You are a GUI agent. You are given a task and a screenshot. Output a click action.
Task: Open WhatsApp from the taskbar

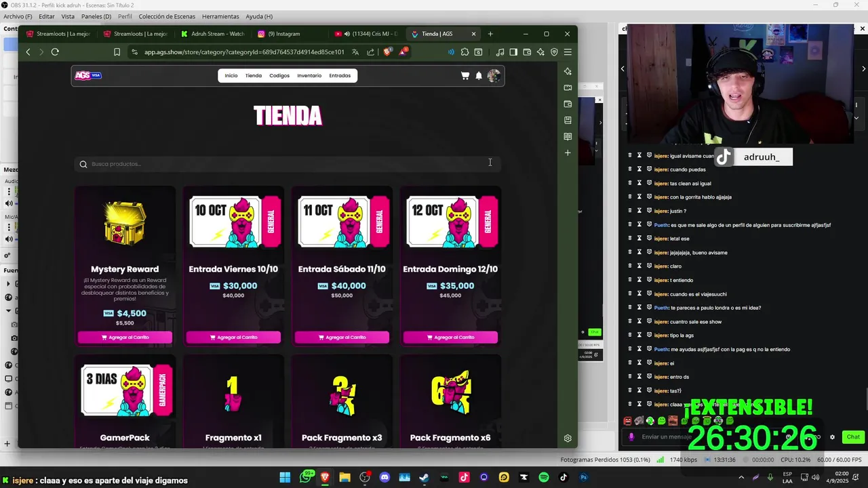306,477
